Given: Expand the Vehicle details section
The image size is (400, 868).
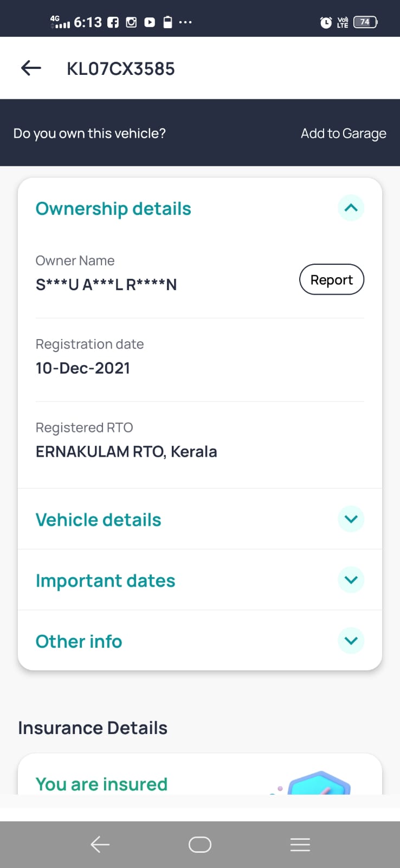Looking at the screenshot, I should click(x=351, y=519).
